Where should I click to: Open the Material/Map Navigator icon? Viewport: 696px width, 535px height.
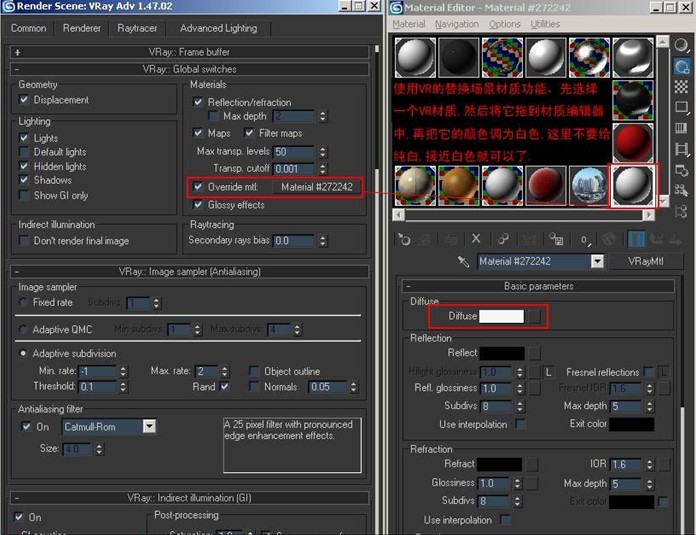[681, 211]
